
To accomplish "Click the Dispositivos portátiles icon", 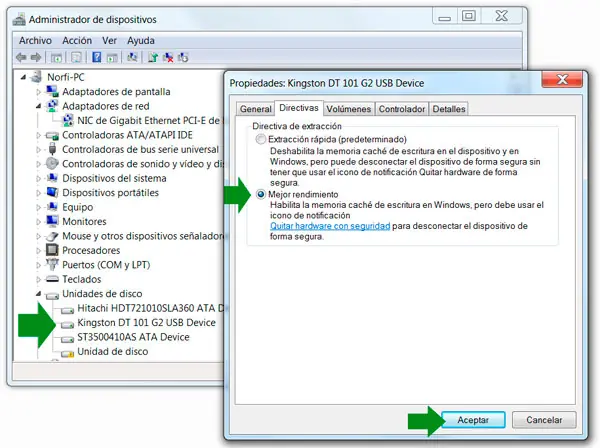I will (52, 192).
